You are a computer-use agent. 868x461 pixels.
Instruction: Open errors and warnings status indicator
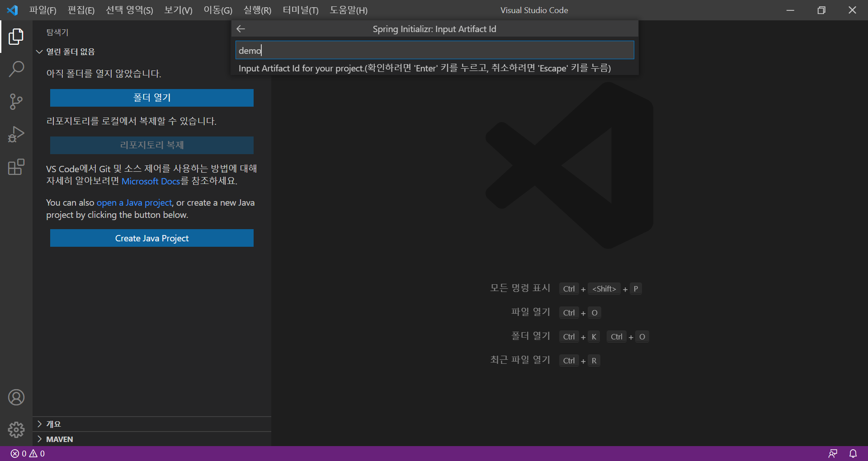click(x=28, y=453)
